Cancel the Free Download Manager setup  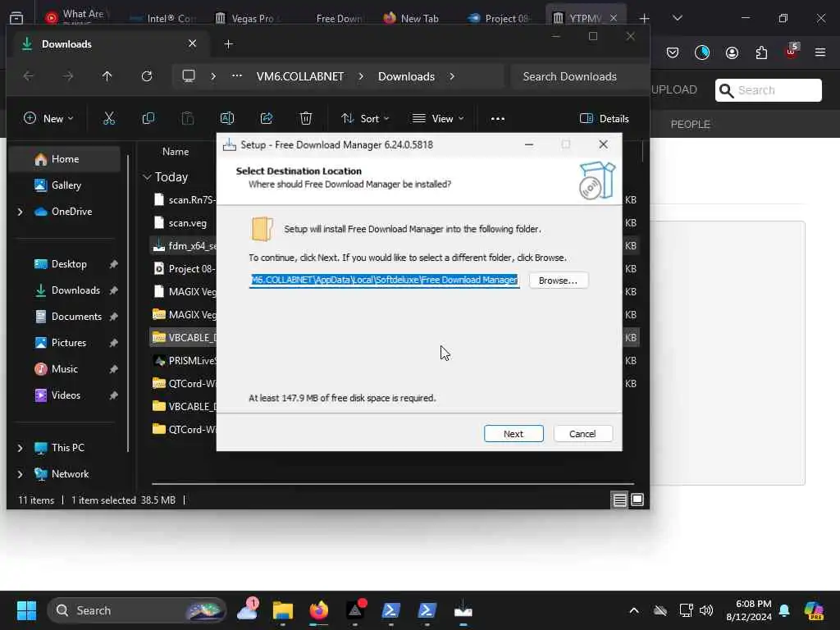[582, 433]
